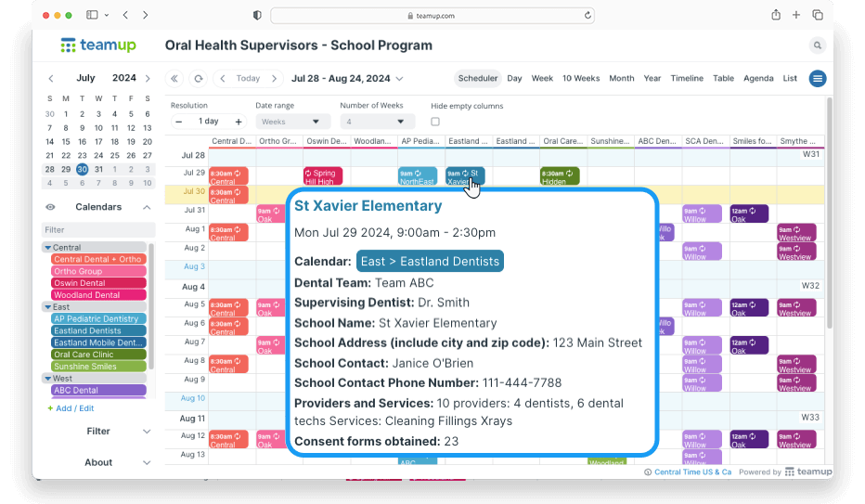
Task: Show next month in mini calendar
Action: point(148,78)
